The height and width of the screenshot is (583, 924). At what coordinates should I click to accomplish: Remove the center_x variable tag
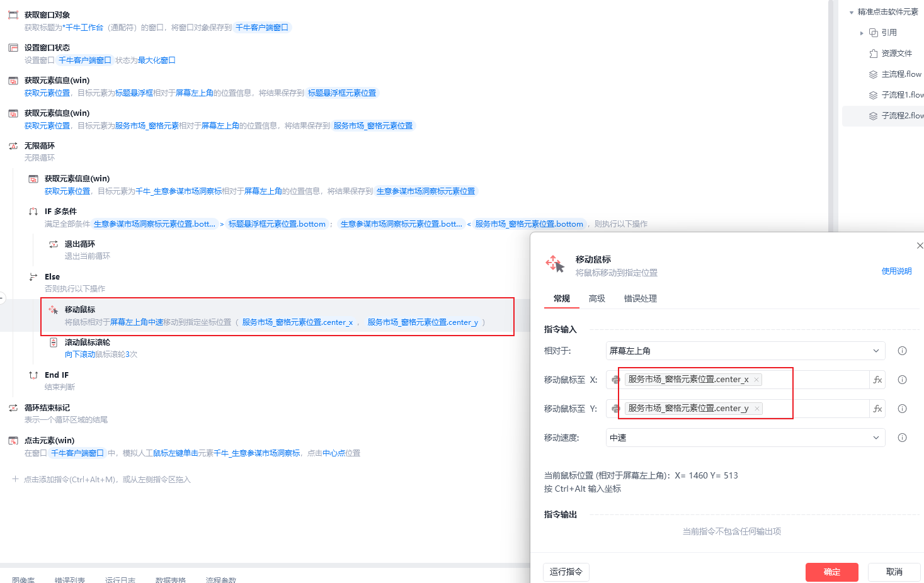[756, 380]
